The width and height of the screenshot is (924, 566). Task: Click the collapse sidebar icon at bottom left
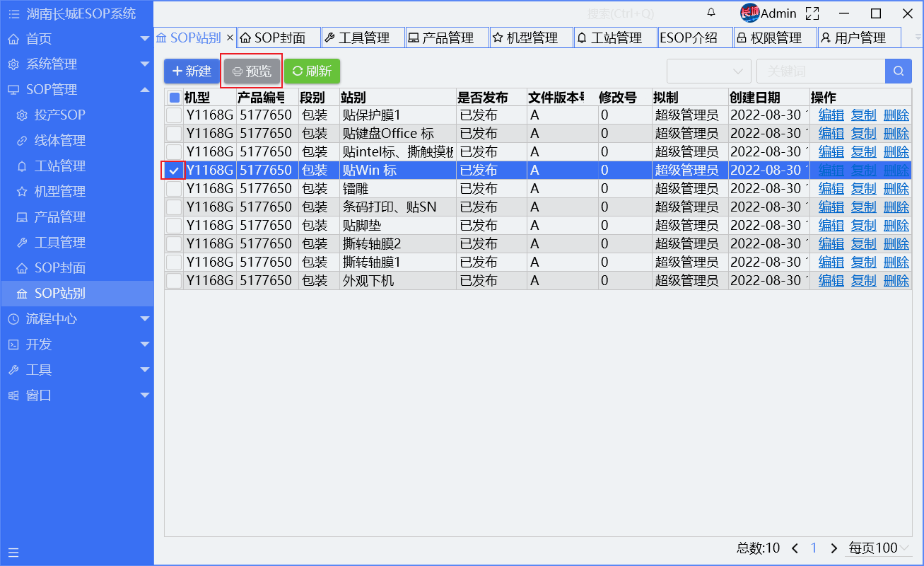click(13, 553)
